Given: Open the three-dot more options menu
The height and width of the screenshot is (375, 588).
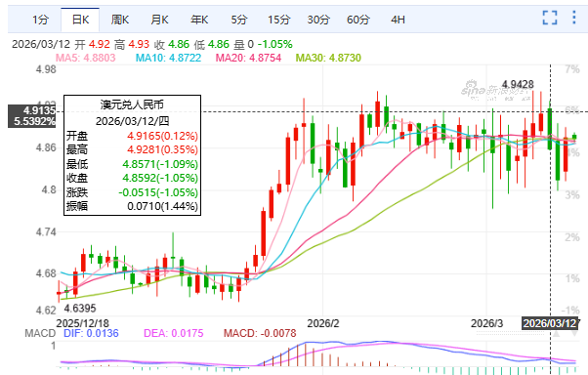Looking at the screenshot, I should [574, 18].
